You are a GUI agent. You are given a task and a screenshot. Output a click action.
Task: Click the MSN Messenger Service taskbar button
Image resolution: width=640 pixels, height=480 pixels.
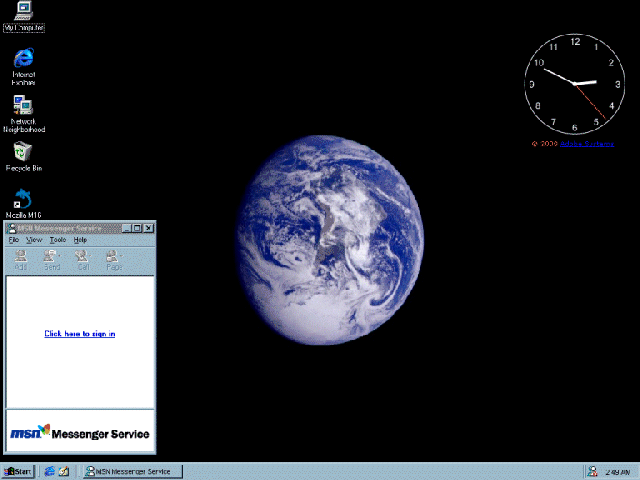pos(133,471)
